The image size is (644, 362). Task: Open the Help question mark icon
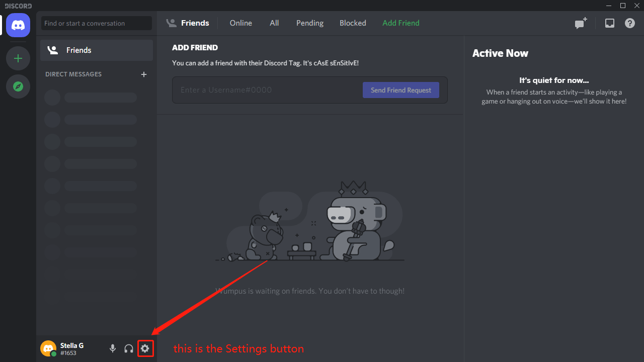click(x=630, y=23)
